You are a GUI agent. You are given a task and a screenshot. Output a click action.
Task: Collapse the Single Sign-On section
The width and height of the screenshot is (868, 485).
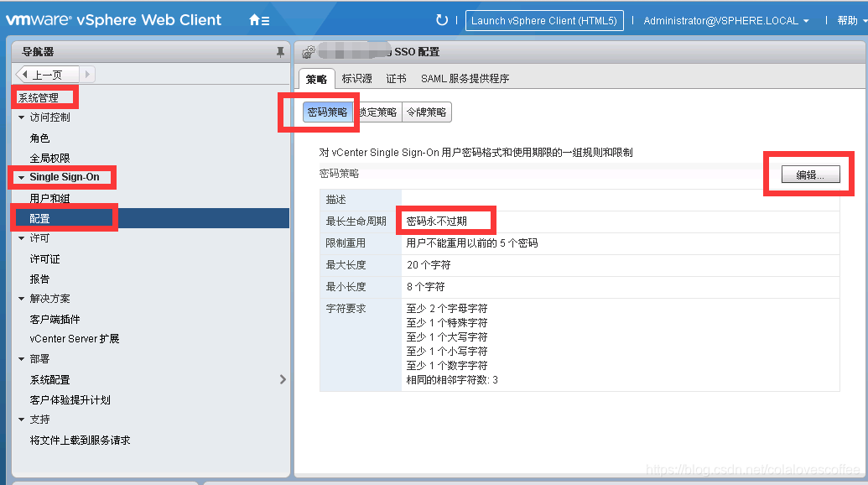(x=21, y=177)
